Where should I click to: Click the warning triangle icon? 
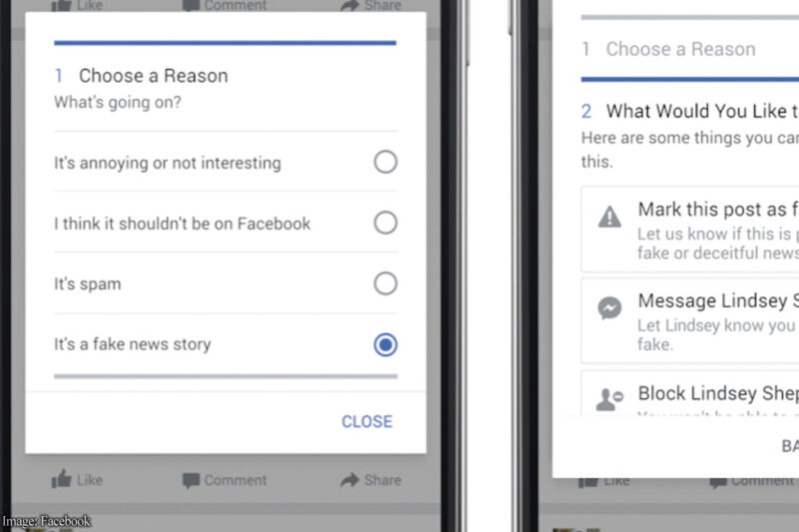pyautogui.click(x=609, y=217)
